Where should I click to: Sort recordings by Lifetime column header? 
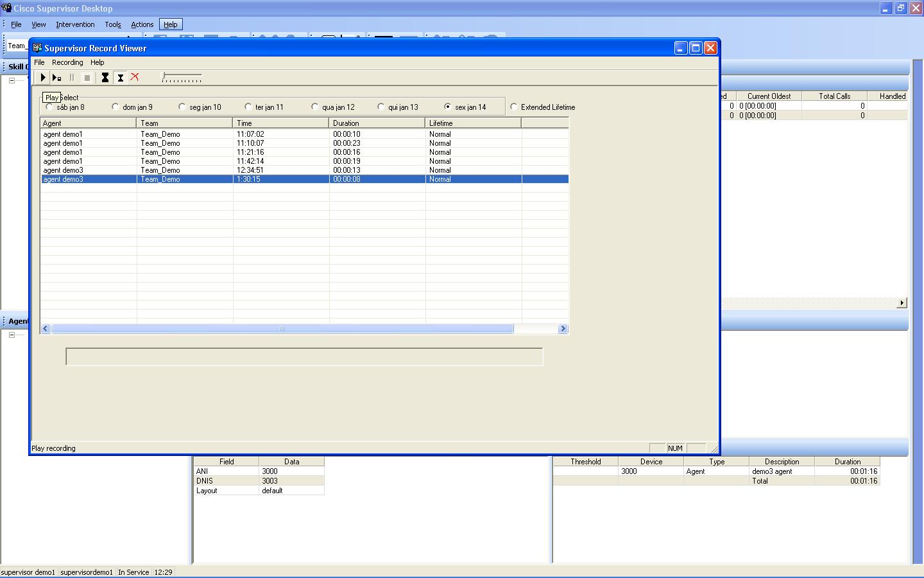(473, 123)
